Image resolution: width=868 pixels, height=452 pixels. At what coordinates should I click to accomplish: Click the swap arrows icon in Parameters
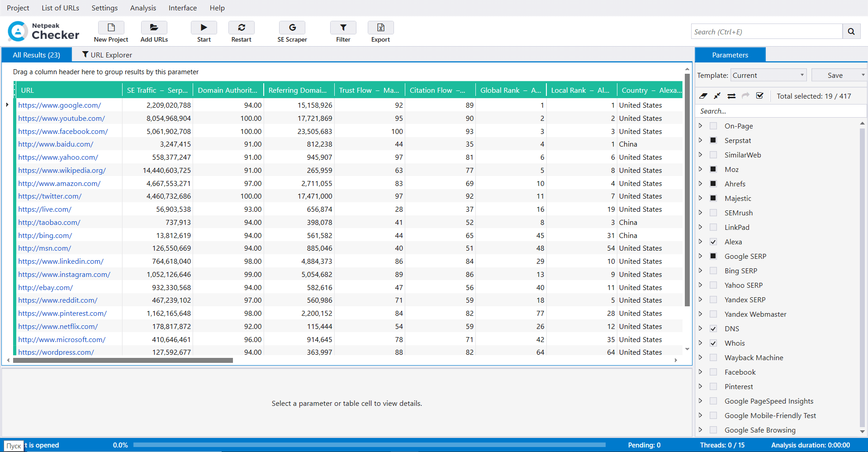[x=731, y=96]
